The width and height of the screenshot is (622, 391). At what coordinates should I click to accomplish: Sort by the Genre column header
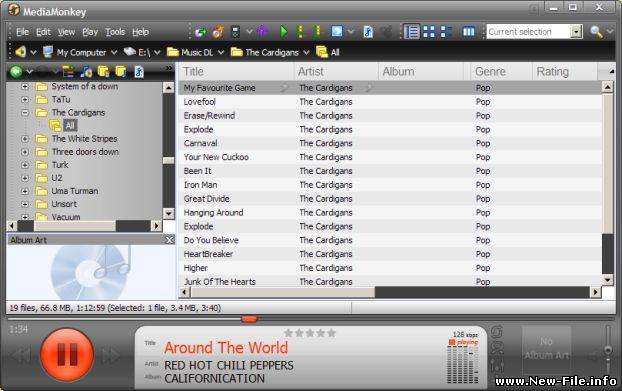(501, 71)
